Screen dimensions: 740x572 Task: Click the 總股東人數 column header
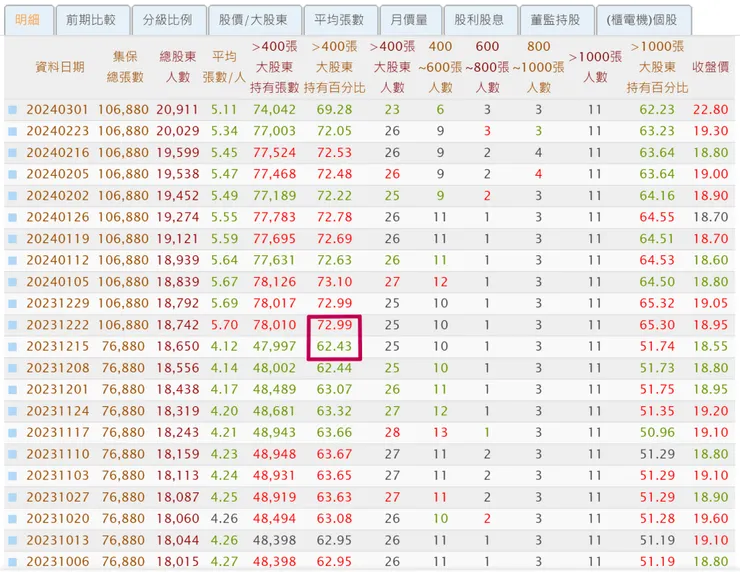point(177,67)
